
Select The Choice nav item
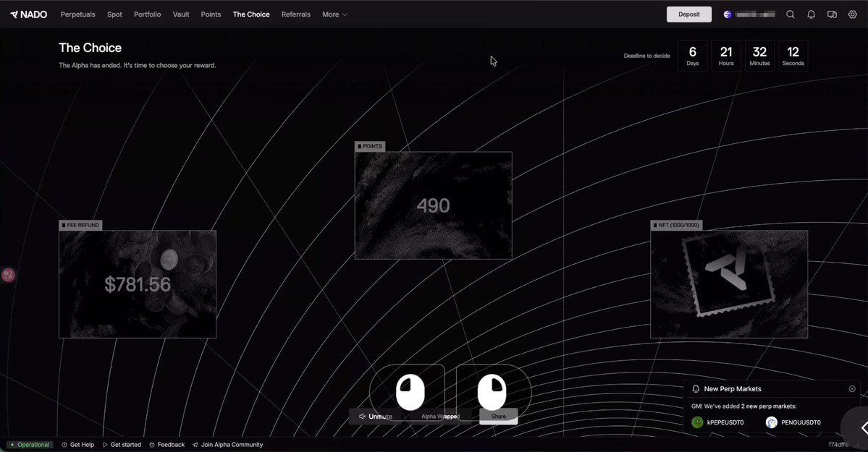click(251, 14)
